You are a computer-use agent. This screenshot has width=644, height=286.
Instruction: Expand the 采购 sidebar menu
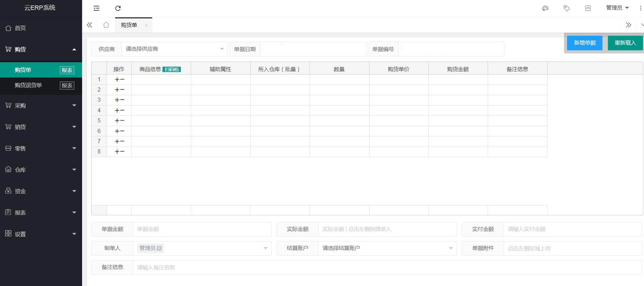[x=41, y=105]
